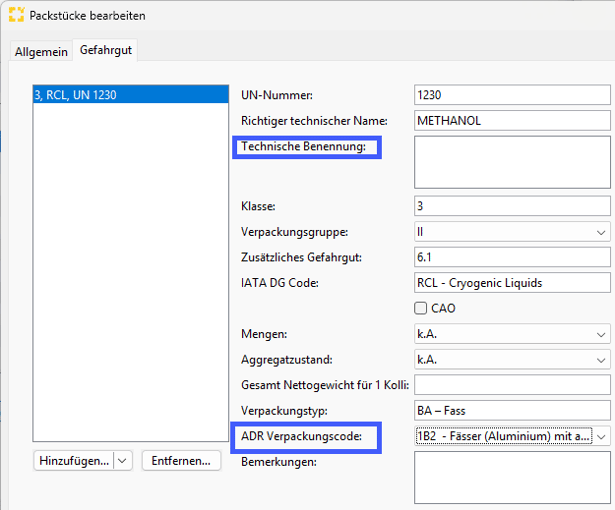
Task: Click into the Technische Benennung text box
Action: (511, 163)
